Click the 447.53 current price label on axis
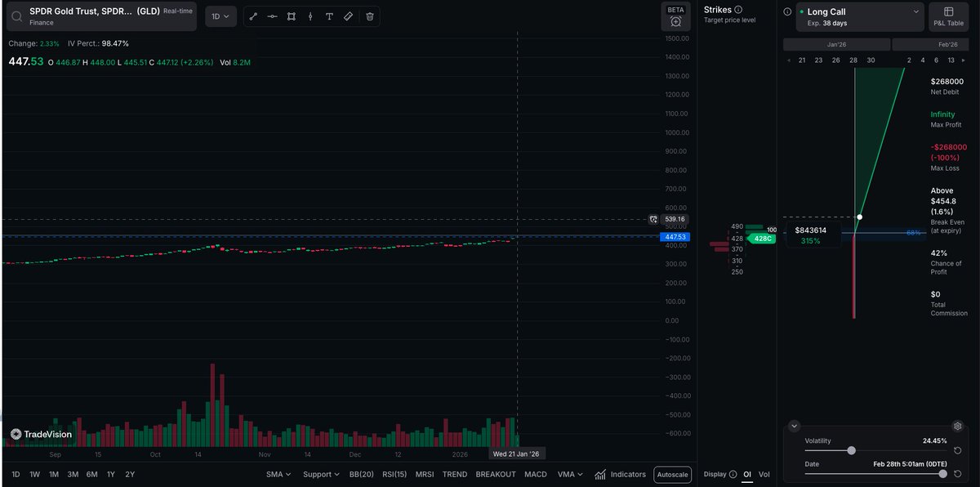This screenshot has height=487, width=980. pyautogui.click(x=675, y=237)
